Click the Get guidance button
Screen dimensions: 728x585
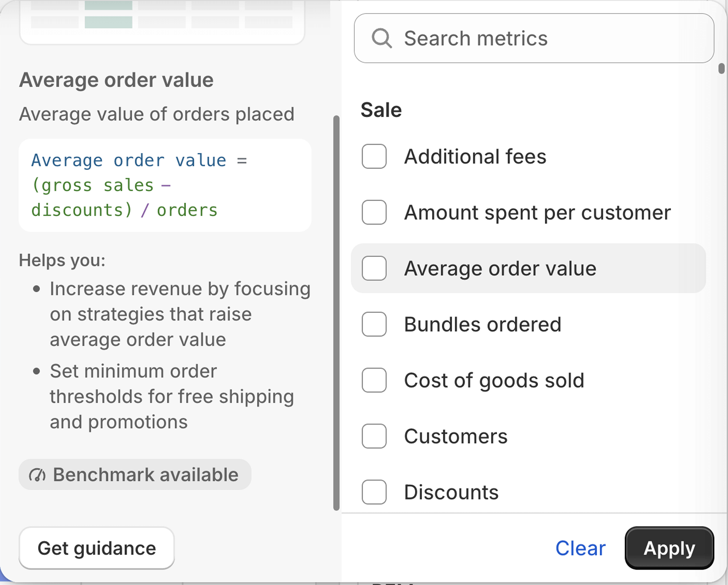pyautogui.click(x=96, y=548)
